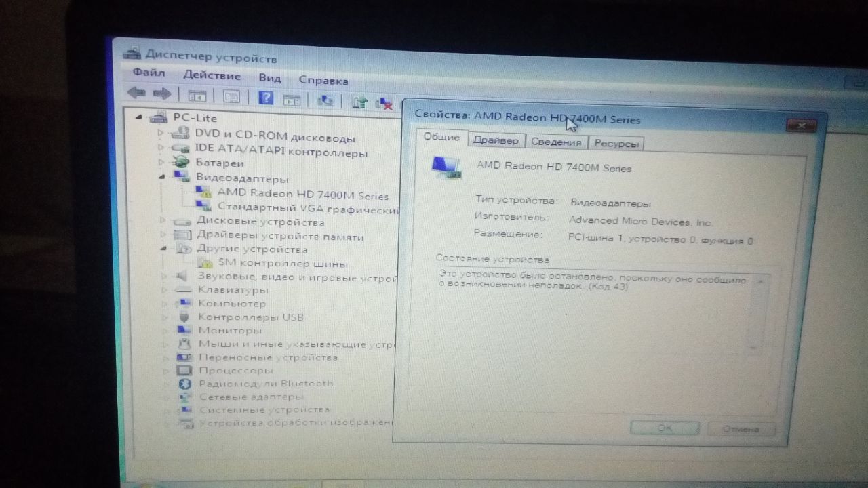
Task: Expand the Контроллеры USB node arrow
Action: click(x=165, y=317)
